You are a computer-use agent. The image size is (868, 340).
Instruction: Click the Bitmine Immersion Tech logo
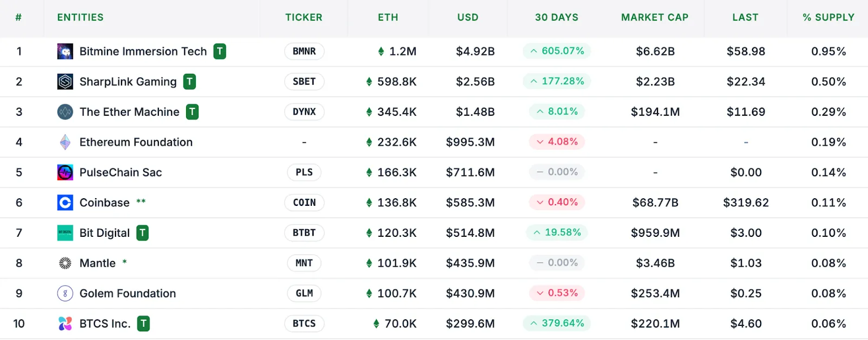(65, 51)
